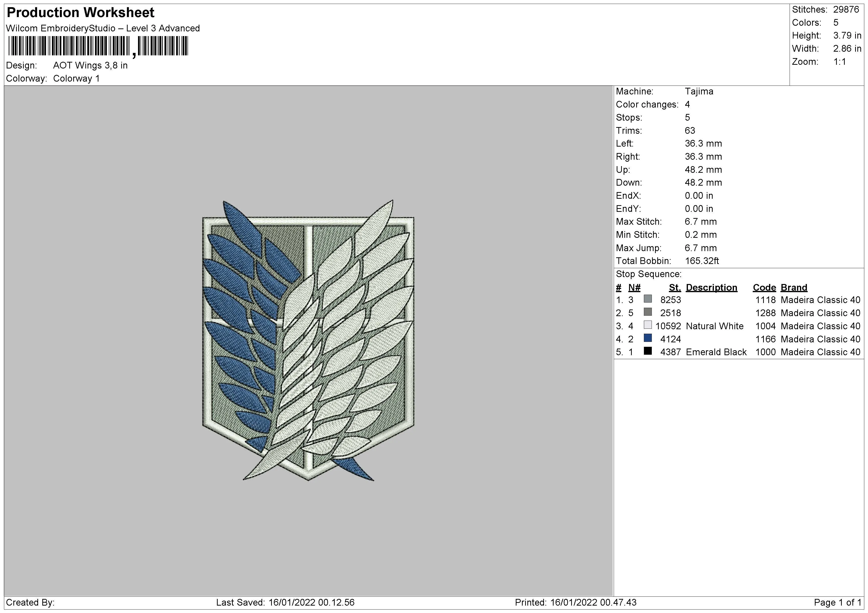Click the 'Created By:' footer label

tap(30, 602)
